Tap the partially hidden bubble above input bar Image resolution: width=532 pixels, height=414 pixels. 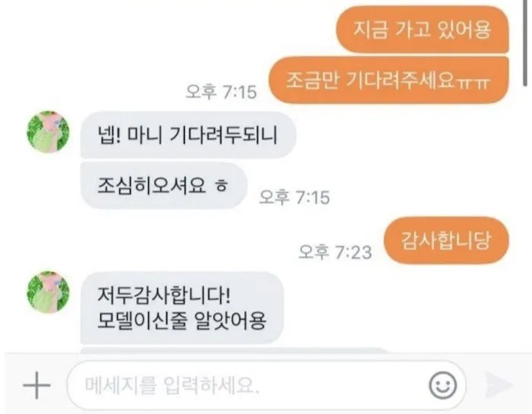click(x=234, y=350)
